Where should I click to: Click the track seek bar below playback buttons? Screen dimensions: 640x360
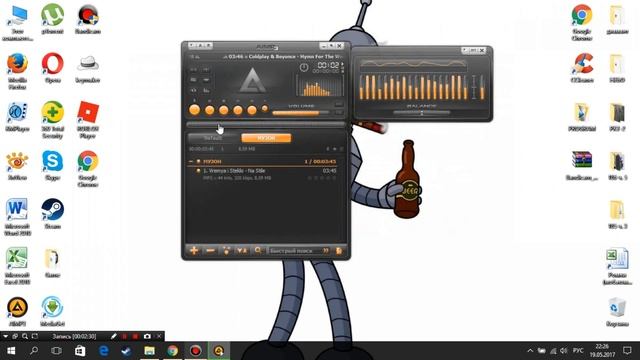tap(266, 124)
